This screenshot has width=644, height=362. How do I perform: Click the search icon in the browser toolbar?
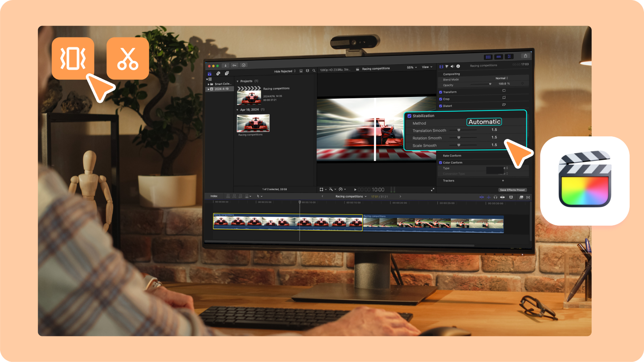tap(314, 71)
